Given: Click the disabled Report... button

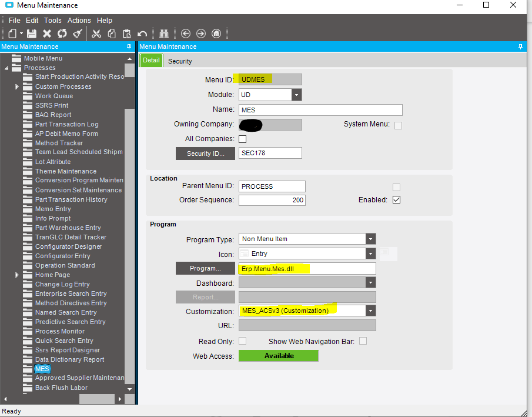Looking at the screenshot, I should coord(205,297).
